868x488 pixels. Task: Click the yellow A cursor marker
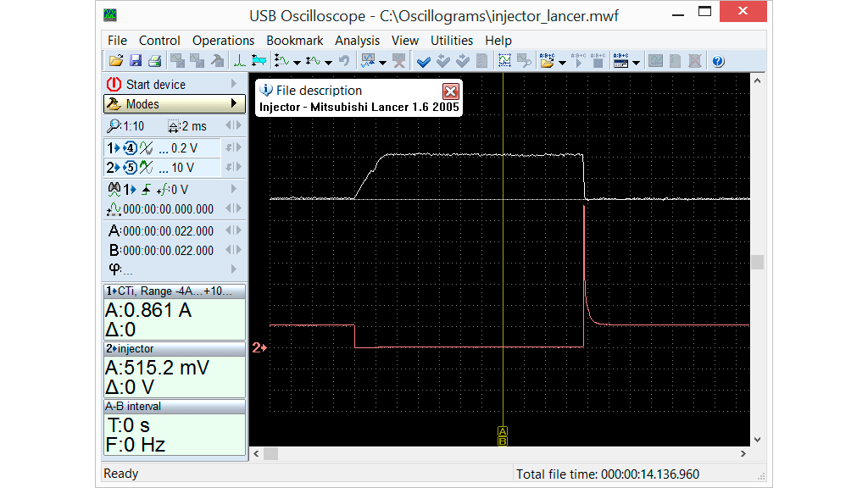tap(503, 431)
